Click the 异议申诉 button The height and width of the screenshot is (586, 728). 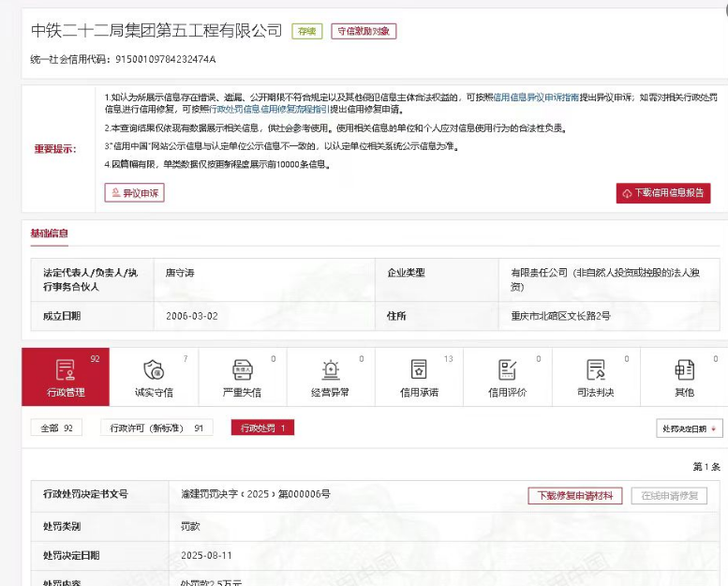[x=135, y=193]
